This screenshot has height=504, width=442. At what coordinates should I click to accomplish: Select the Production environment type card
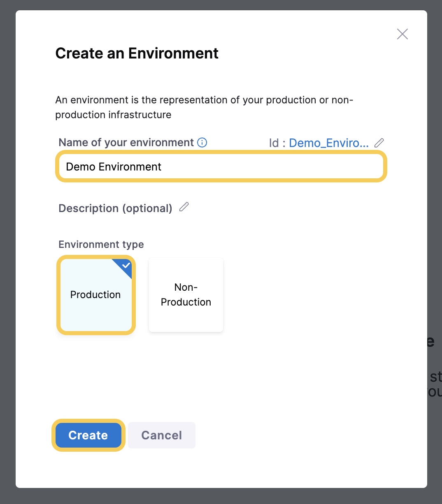click(95, 295)
